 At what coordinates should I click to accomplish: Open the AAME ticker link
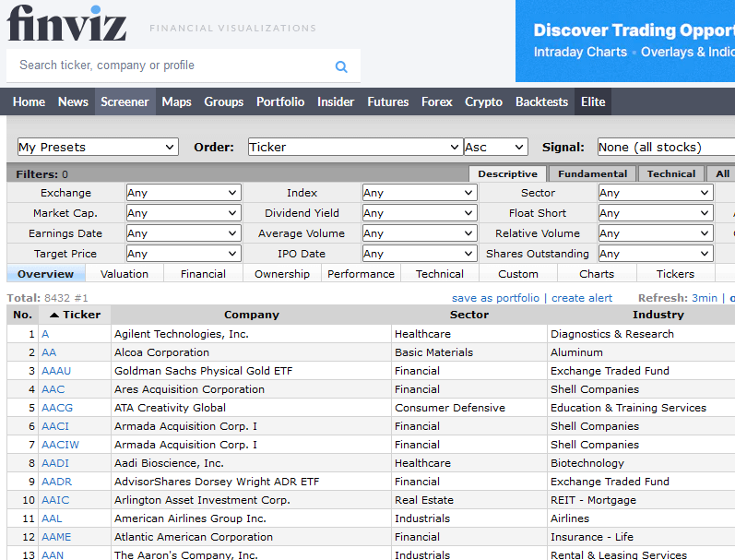point(56,537)
